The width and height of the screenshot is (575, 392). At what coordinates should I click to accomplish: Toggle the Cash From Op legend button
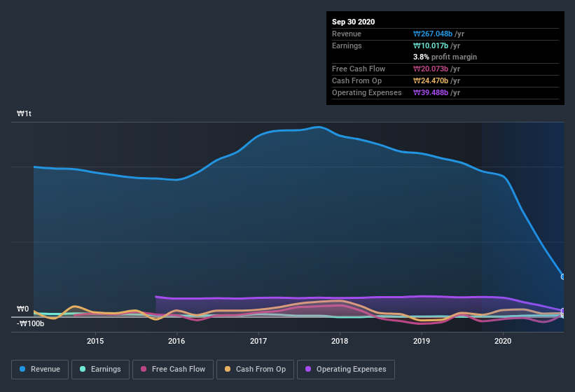(255, 369)
